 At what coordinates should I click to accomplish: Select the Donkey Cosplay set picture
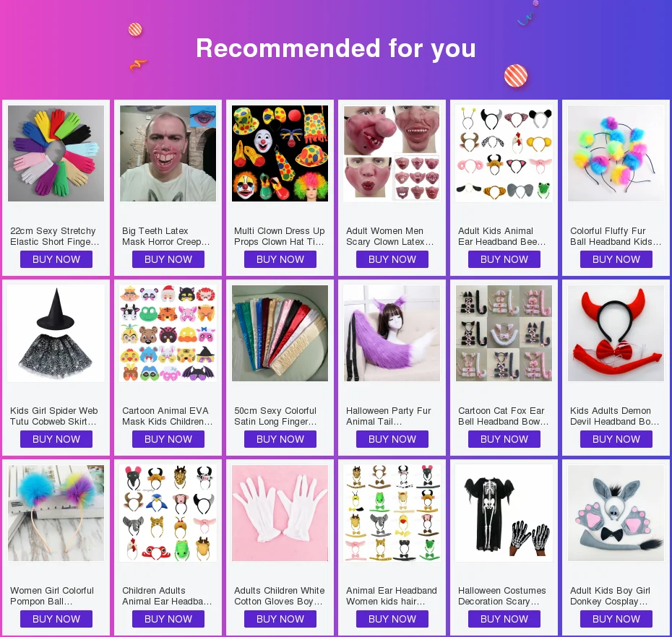(616, 513)
